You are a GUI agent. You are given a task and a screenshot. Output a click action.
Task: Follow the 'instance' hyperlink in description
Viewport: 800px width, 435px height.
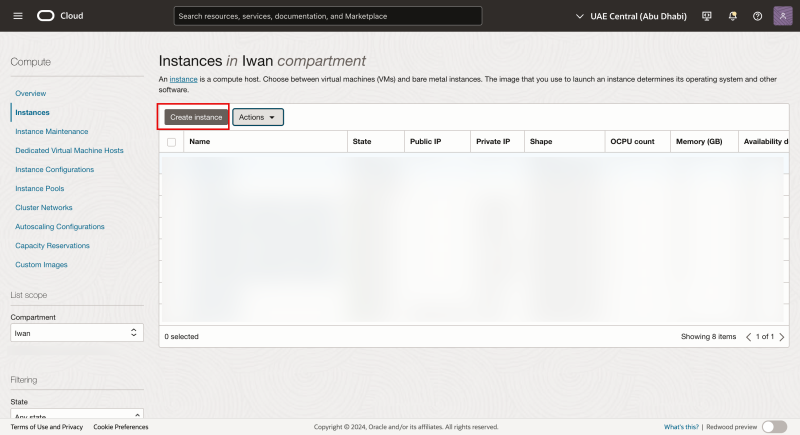point(183,78)
